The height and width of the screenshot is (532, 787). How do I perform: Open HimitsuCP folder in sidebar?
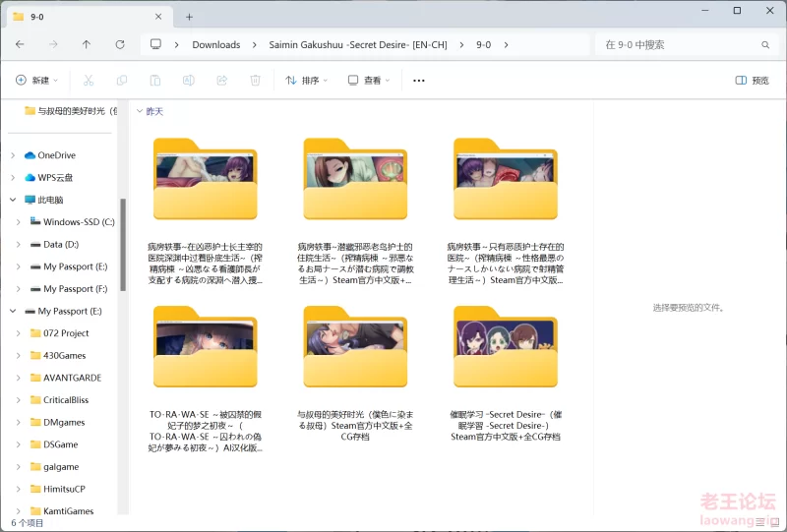[x=58, y=489]
